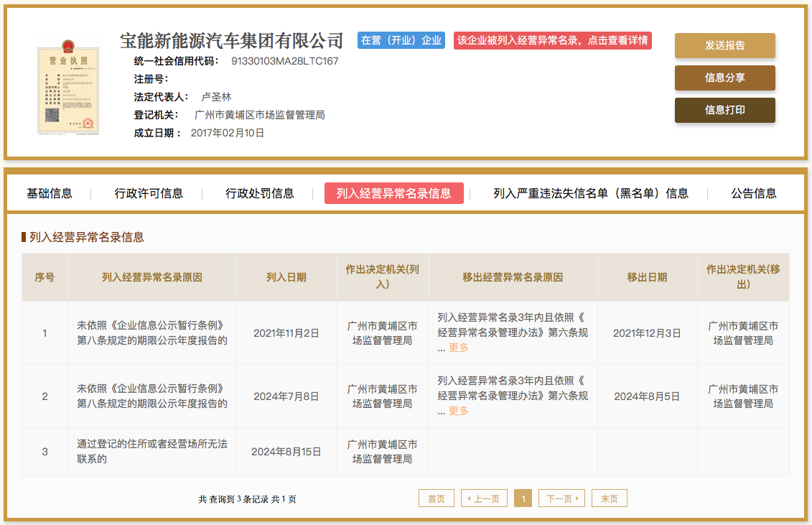This screenshot has width=812, height=525.
Task: Click the reason 通过登记的住所或者经营场所无法联系的
Action: coord(151,452)
